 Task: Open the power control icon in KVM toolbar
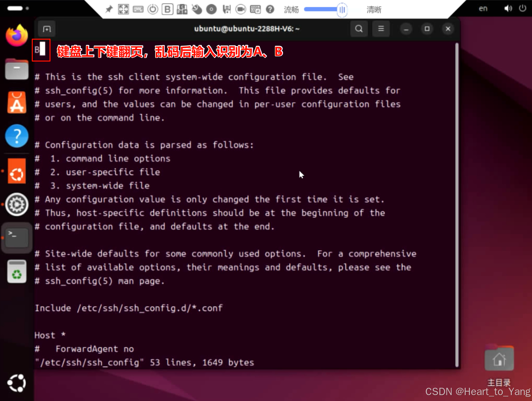coord(153,9)
